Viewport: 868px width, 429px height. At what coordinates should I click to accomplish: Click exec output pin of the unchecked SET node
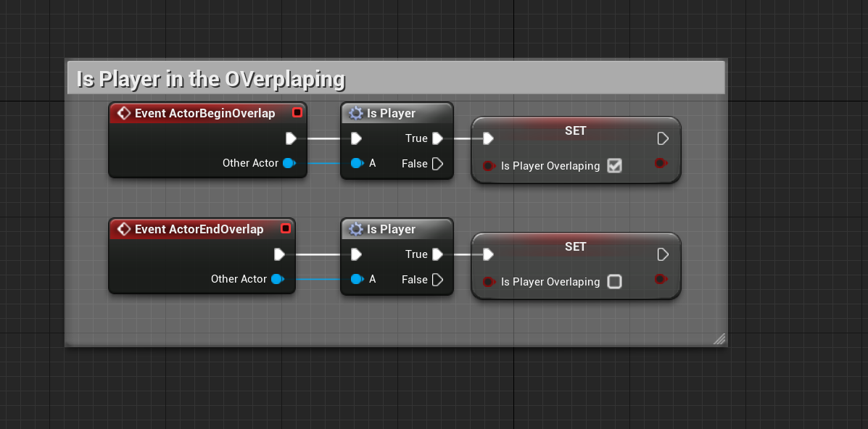[x=663, y=254]
